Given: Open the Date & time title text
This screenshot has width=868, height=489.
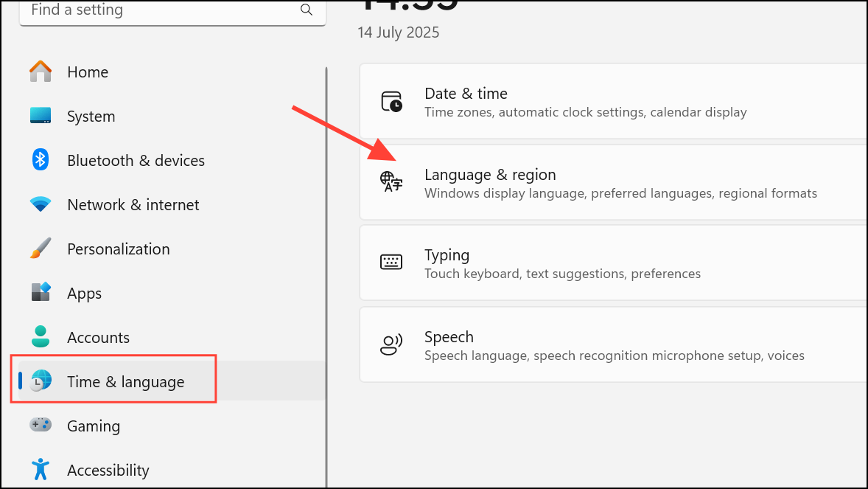Looking at the screenshot, I should click(x=466, y=94).
